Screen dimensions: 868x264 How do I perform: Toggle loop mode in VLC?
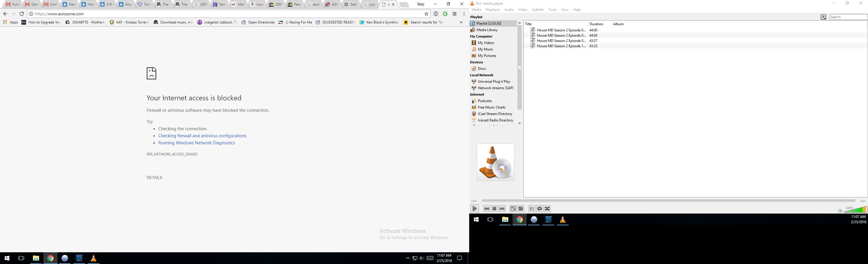point(540,209)
